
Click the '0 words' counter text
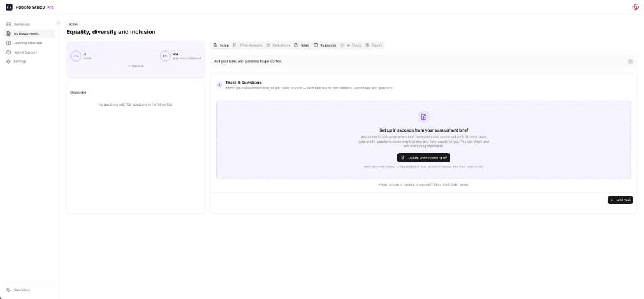point(87,57)
